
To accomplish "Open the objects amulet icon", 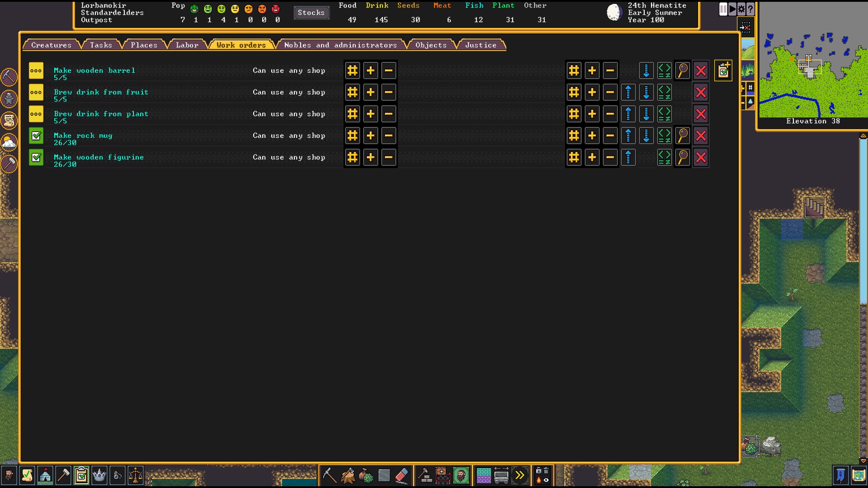I will pos(118,475).
